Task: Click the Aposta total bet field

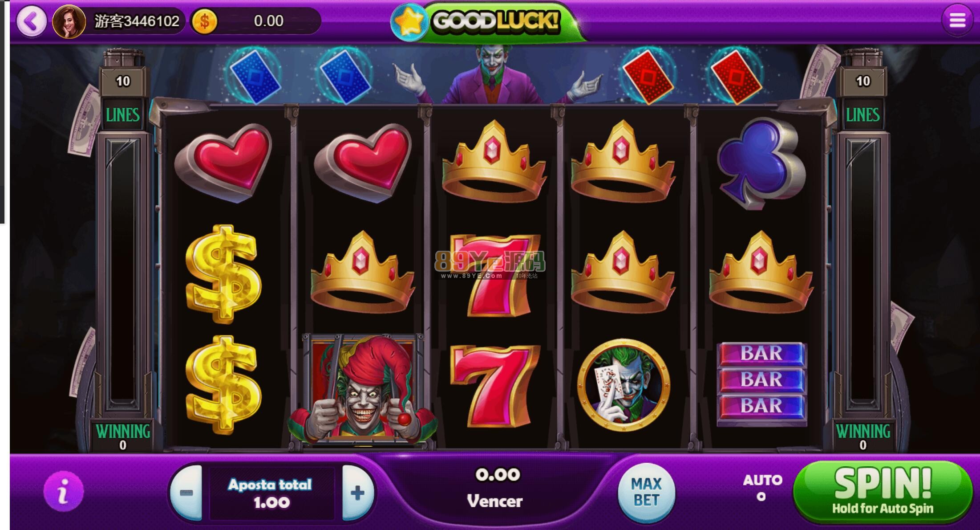Action: coord(271,493)
